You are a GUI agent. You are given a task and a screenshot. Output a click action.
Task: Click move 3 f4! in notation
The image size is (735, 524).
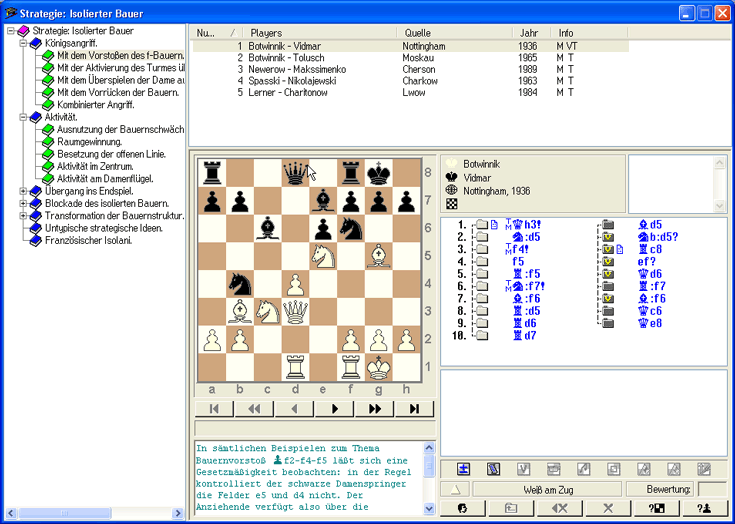tap(520, 249)
